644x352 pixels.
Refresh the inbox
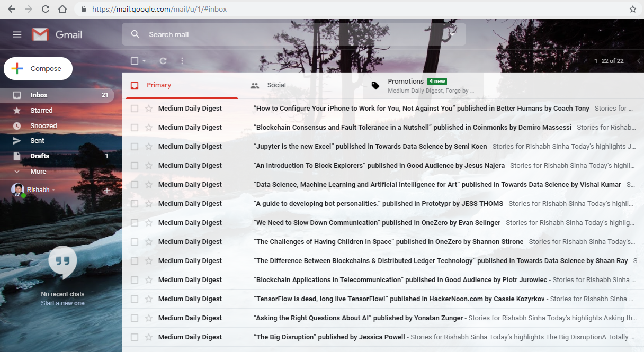[163, 61]
